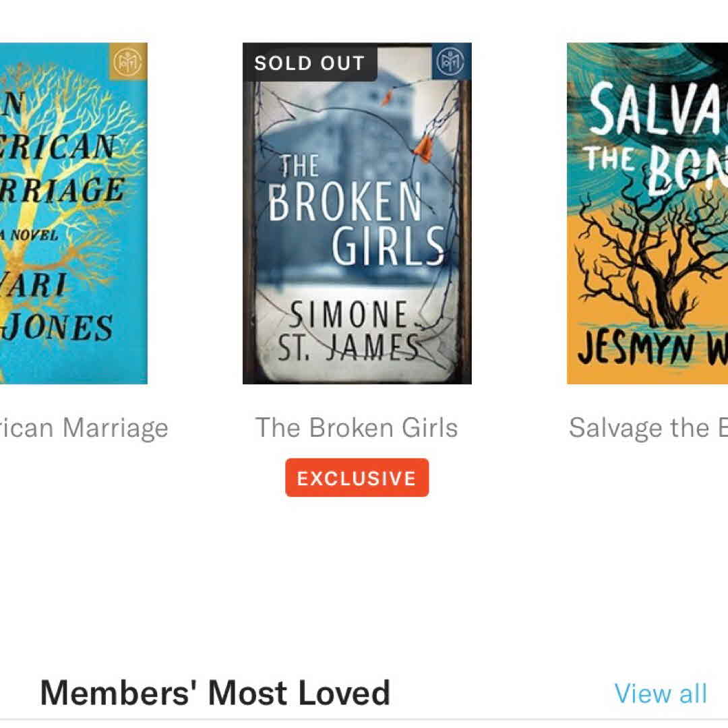Image resolution: width=728 pixels, height=728 pixels.
Task: Click the red EXCLUSIVE badge
Action: [x=357, y=478]
